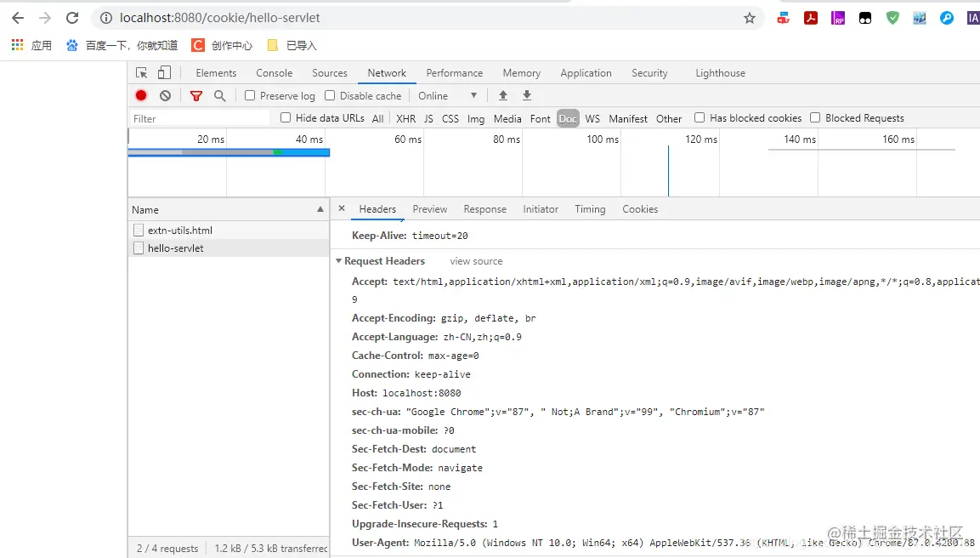
Task: Toggle the XHR resource type filter
Action: coord(405,118)
